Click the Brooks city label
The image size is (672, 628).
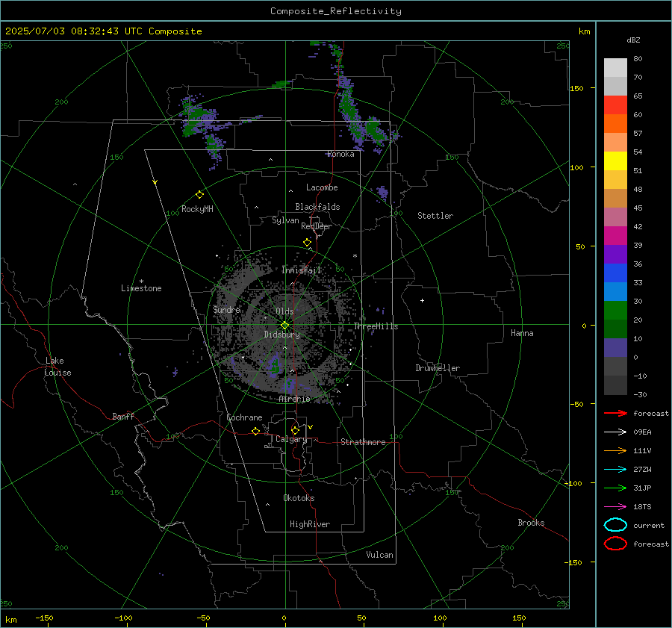pos(531,523)
